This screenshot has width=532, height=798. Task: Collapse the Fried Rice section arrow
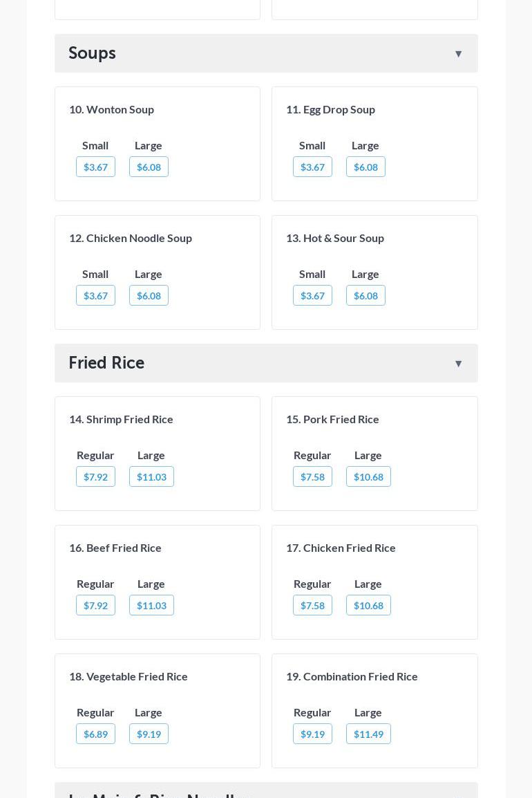(458, 364)
